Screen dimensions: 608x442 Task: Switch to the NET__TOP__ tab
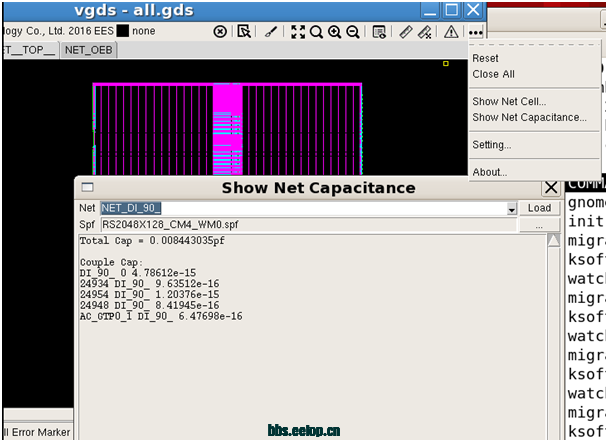(30, 50)
